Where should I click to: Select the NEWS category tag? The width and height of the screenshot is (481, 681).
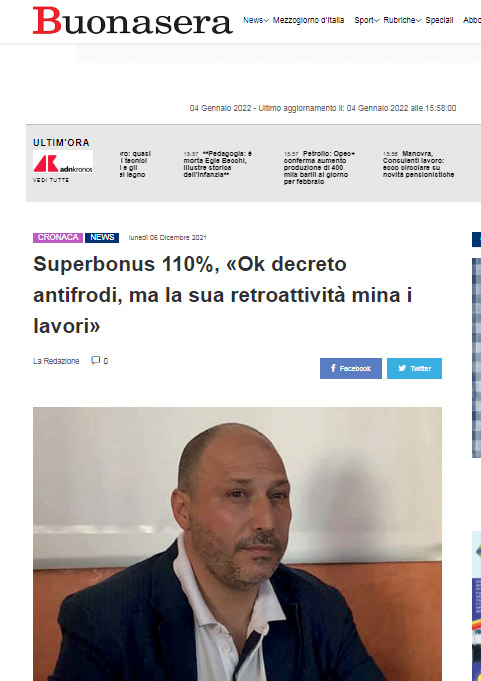[x=102, y=238]
